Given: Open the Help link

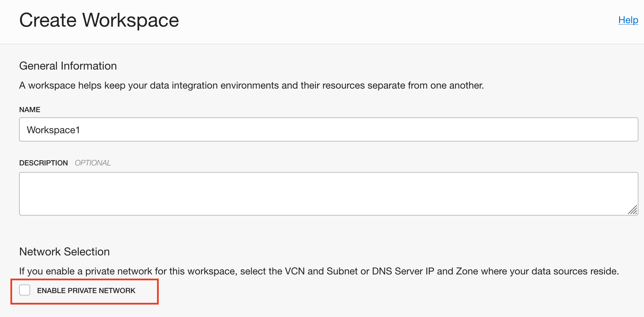Looking at the screenshot, I should tap(628, 20).
